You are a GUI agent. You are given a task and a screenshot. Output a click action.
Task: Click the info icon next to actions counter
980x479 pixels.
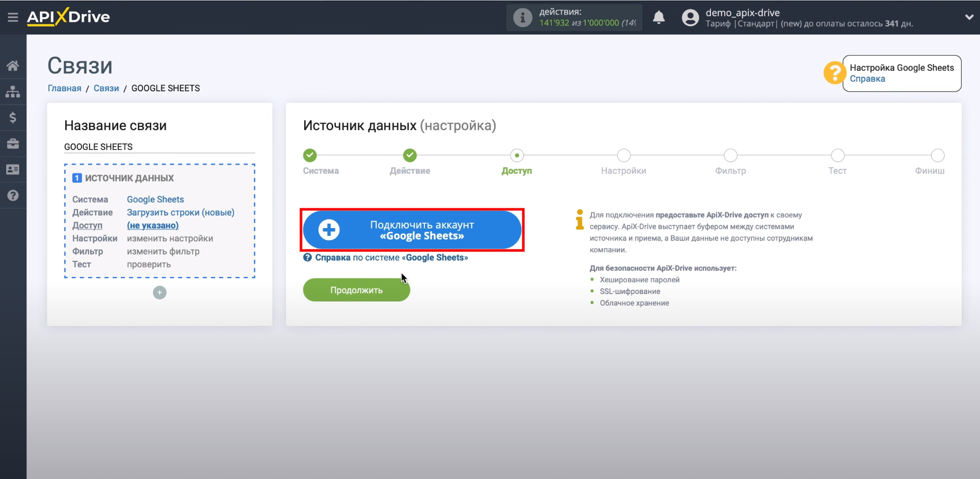coord(522,18)
